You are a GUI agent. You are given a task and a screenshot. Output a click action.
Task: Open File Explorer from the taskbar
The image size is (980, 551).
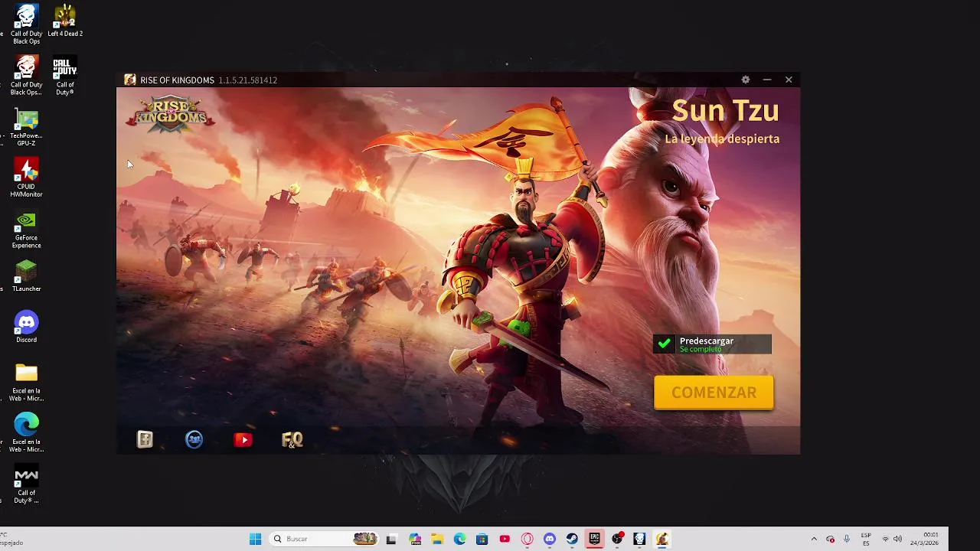pyautogui.click(x=437, y=539)
